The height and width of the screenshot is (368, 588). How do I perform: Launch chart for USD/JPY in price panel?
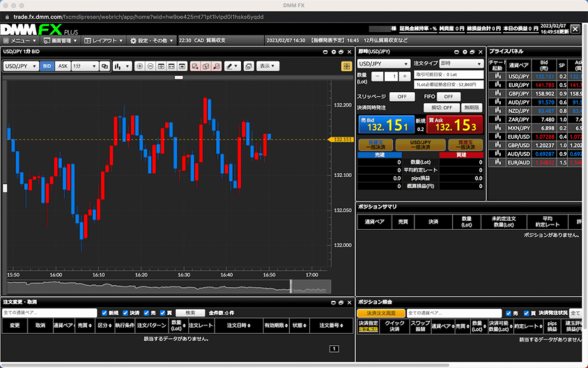click(x=498, y=76)
